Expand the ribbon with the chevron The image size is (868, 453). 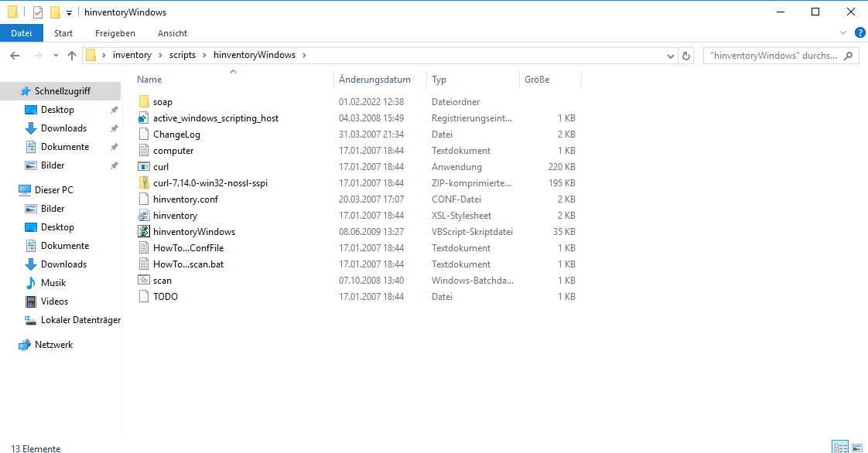843,32
